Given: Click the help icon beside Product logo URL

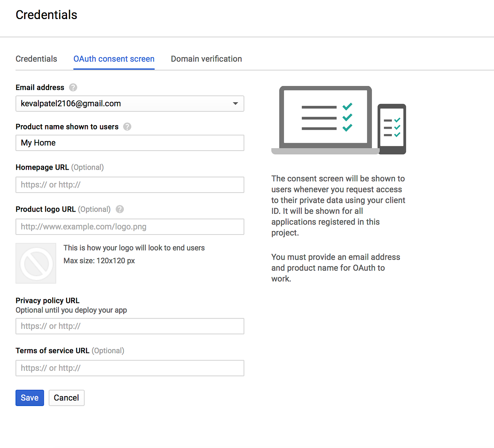Looking at the screenshot, I should click(x=120, y=209).
